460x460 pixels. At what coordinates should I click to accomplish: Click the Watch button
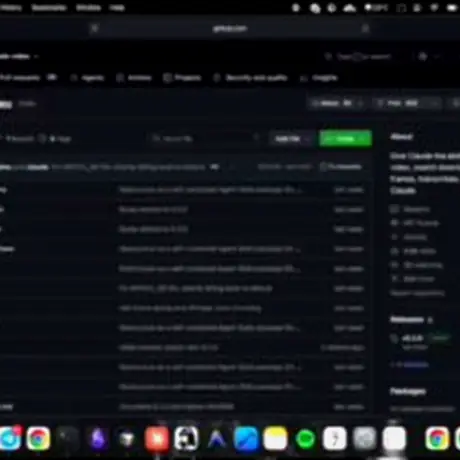[331, 103]
